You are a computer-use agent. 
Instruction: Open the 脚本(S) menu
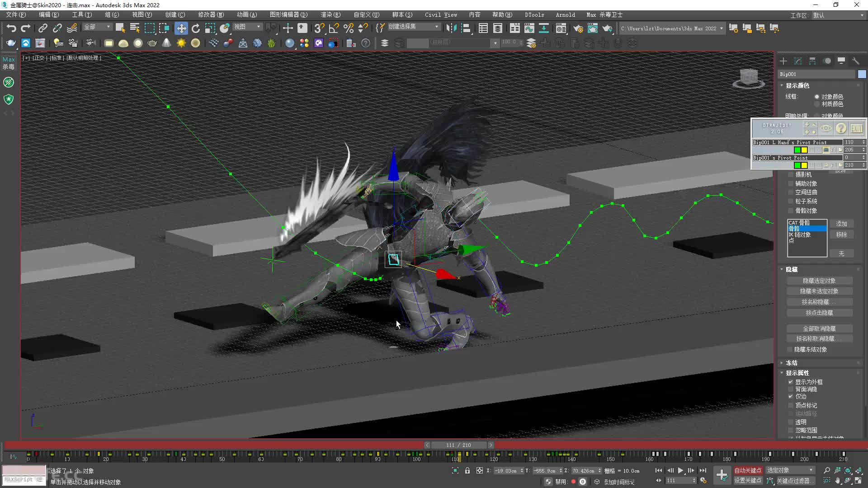click(x=402, y=15)
